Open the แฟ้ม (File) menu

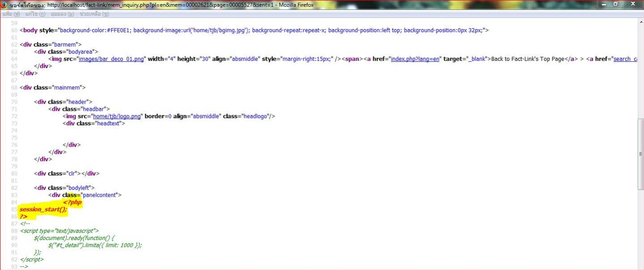[11, 14]
